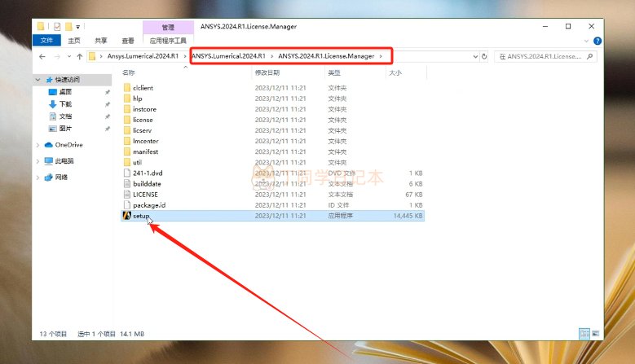Open the 文件 menu tab
The width and height of the screenshot is (635, 364).
click(x=46, y=41)
